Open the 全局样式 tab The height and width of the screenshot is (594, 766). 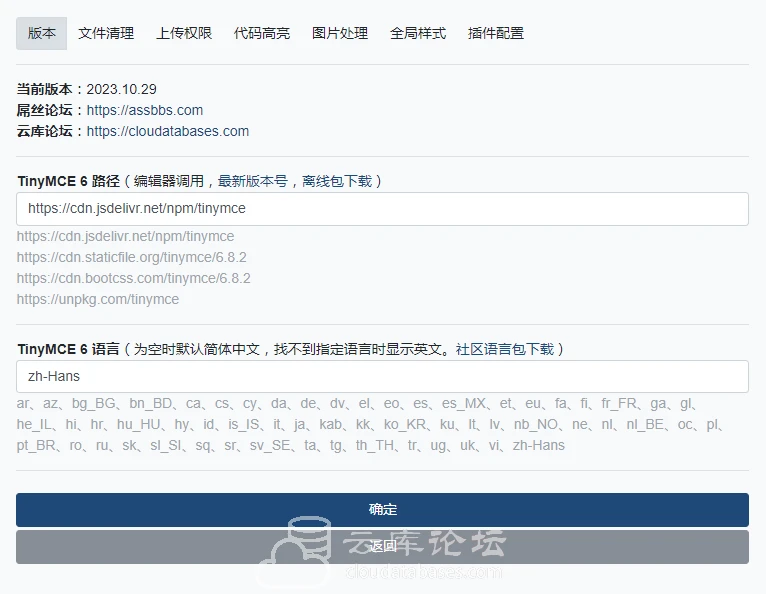pyautogui.click(x=418, y=33)
